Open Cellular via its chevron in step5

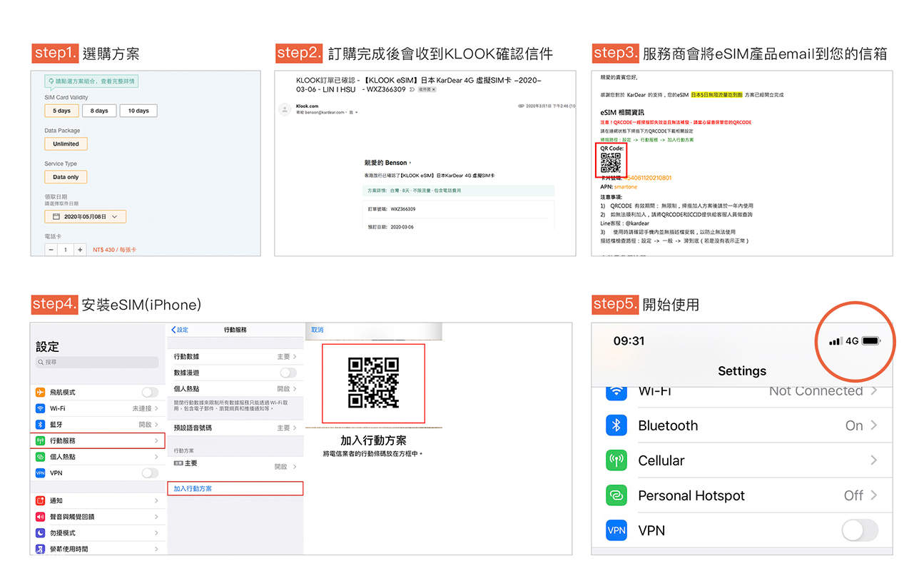coord(875,460)
